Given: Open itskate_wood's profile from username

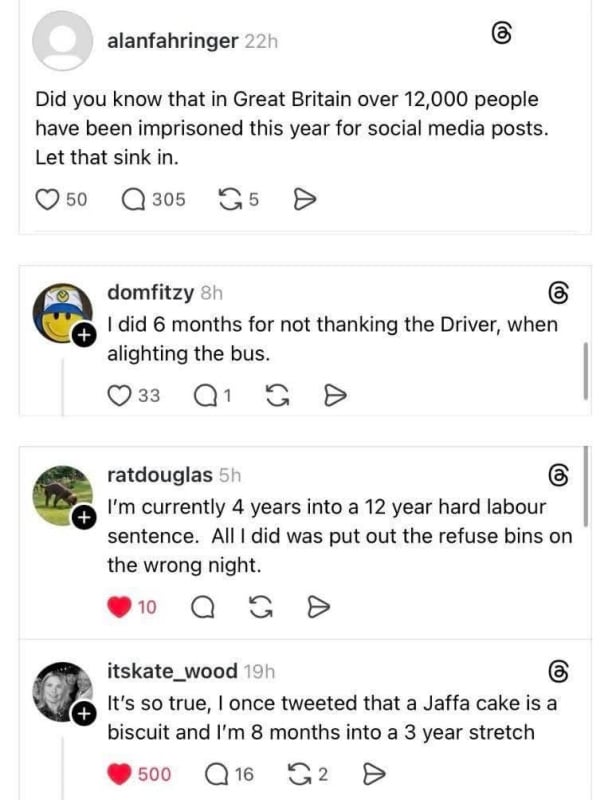Looking at the screenshot, I should [172, 670].
